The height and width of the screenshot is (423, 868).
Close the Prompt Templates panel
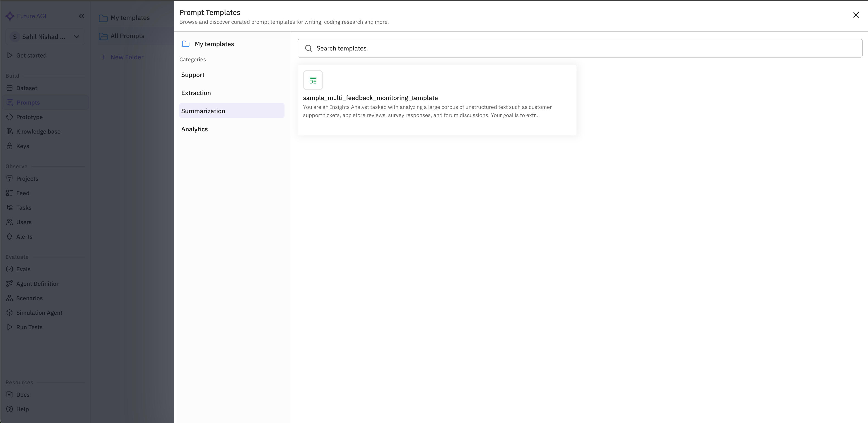856,15
